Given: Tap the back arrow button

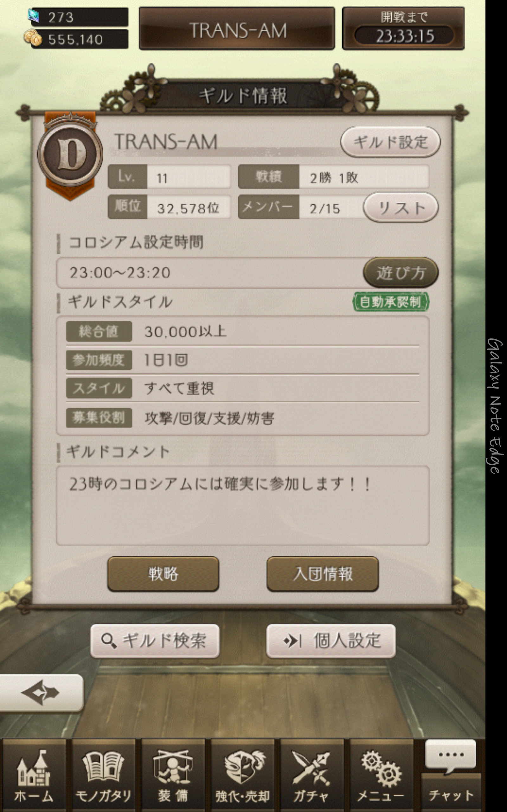Looking at the screenshot, I should [x=41, y=693].
